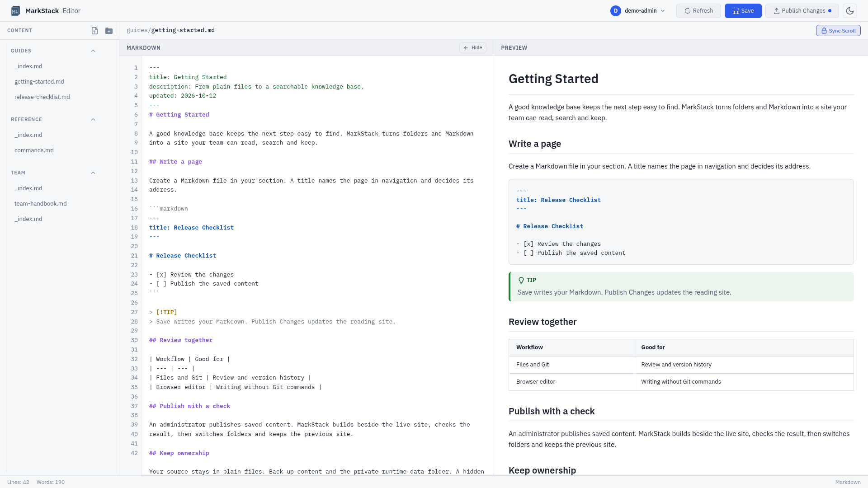Click 'Words: 190' in the status bar
This screenshot has width=868, height=488.
tap(51, 482)
